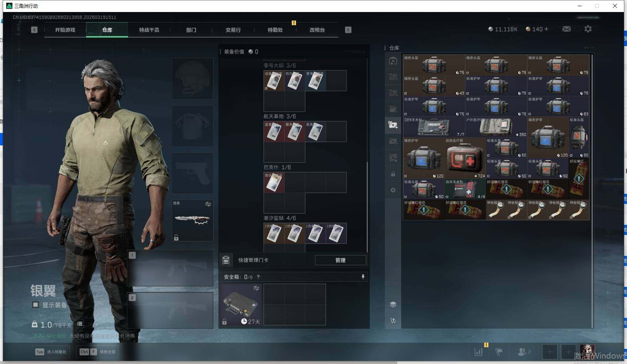The height and width of the screenshot is (364, 627).
Task: Click the 11,118K currency balance
Action: 502,29
